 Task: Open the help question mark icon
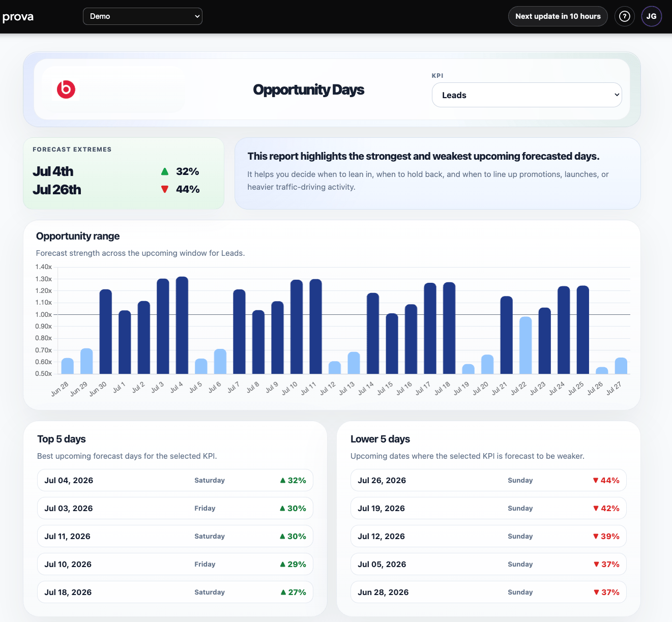click(x=625, y=16)
